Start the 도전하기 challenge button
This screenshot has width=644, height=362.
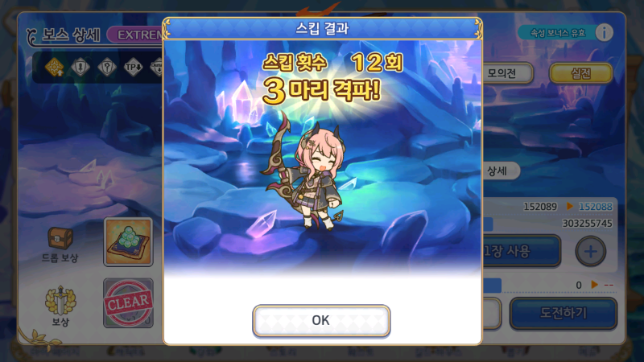point(563,313)
